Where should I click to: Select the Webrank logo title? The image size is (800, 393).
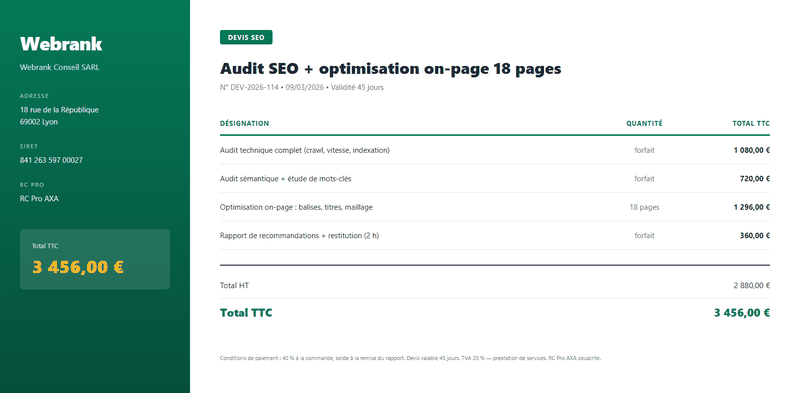[x=61, y=44]
